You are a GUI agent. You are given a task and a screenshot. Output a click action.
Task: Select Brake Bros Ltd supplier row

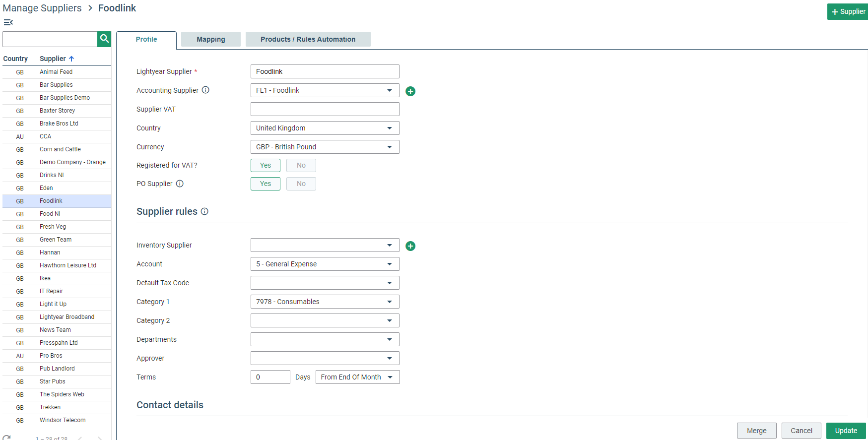coord(57,124)
